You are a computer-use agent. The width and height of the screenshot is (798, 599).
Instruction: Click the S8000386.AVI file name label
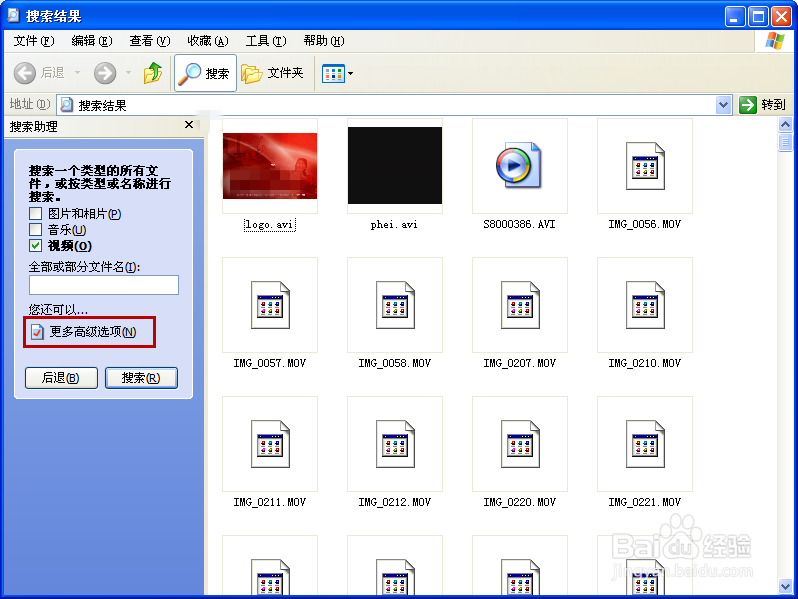[520, 224]
